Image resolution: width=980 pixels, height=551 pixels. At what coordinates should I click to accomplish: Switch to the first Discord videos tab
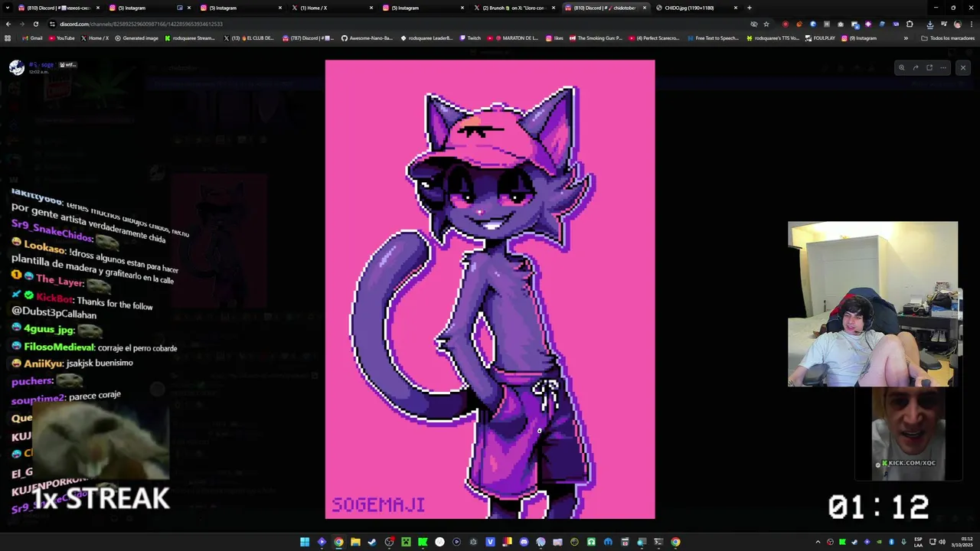point(58,8)
